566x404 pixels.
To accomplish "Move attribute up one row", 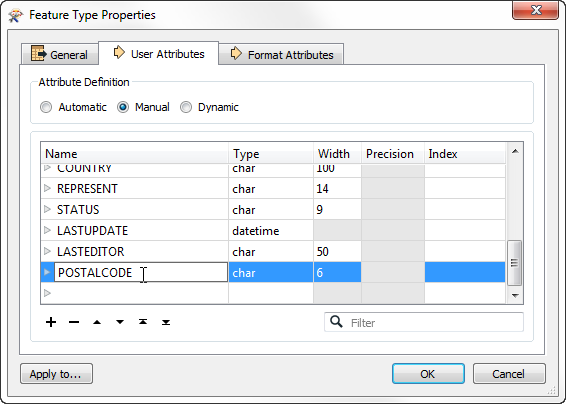I will [97, 322].
